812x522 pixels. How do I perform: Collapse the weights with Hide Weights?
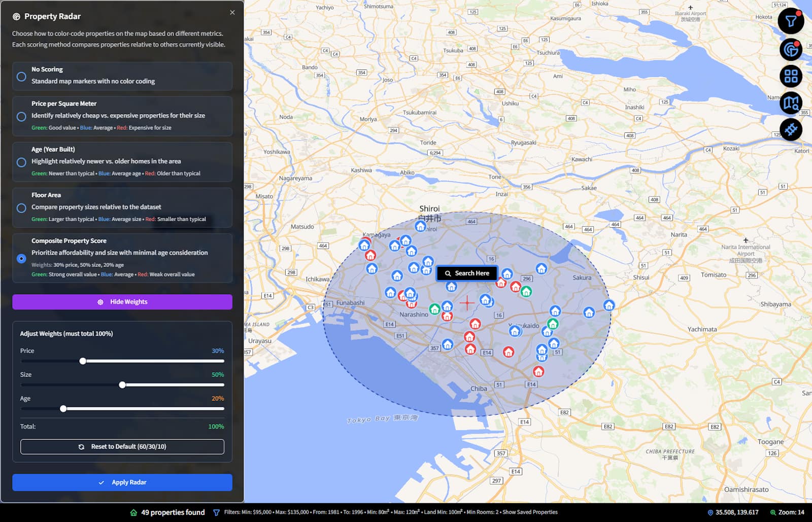(x=122, y=302)
